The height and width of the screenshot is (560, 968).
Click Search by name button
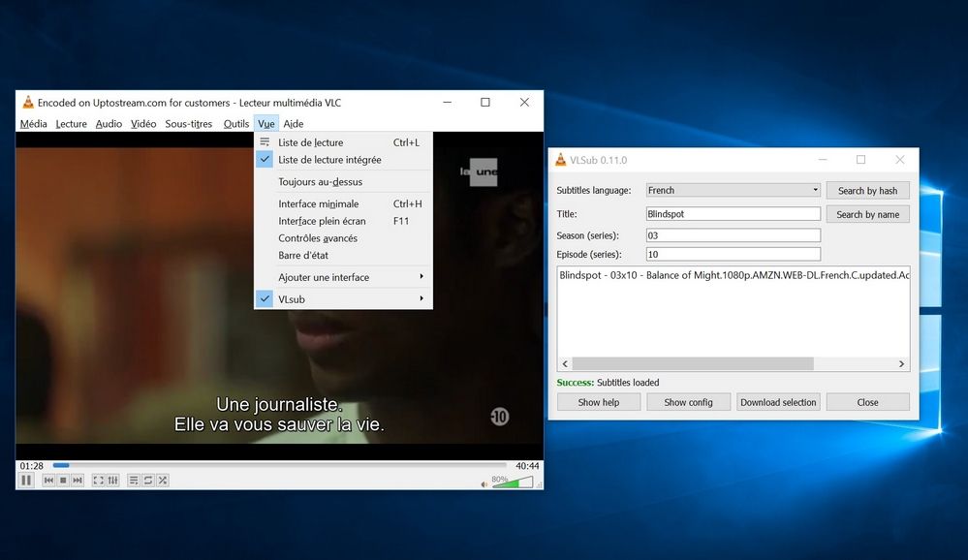coord(867,214)
